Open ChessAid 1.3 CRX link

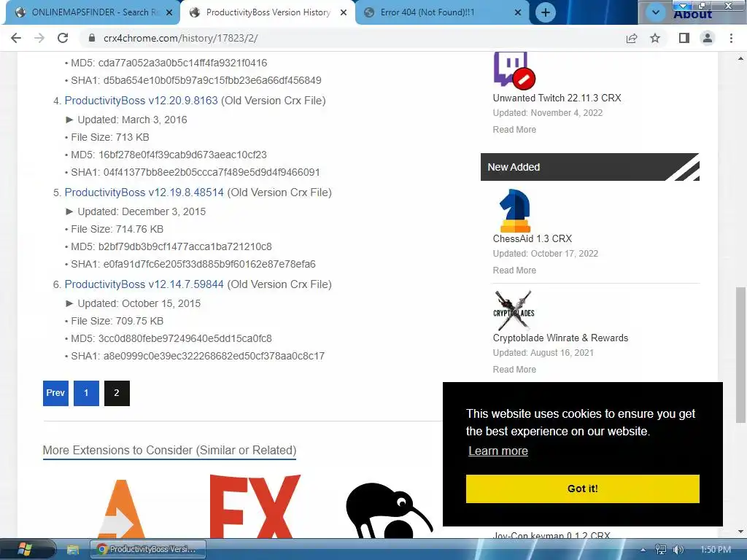click(532, 238)
